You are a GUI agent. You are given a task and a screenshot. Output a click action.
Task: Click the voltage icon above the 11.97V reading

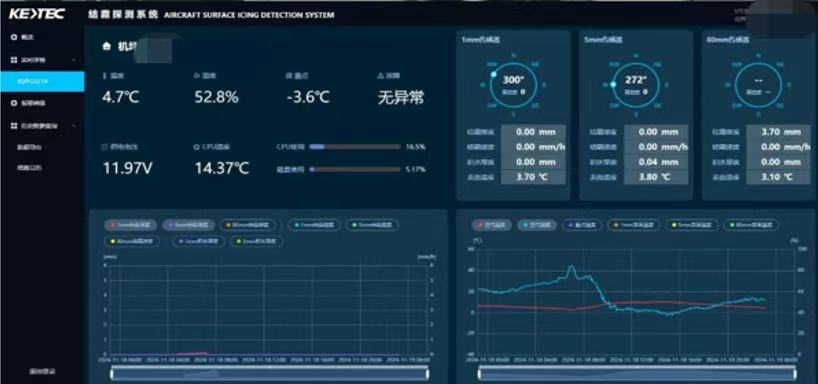click(x=105, y=147)
